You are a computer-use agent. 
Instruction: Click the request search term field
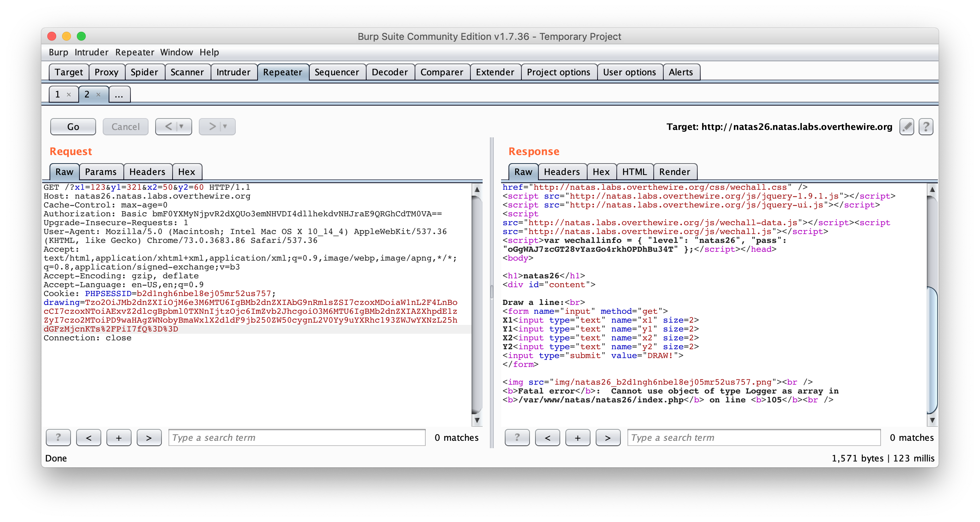297,437
